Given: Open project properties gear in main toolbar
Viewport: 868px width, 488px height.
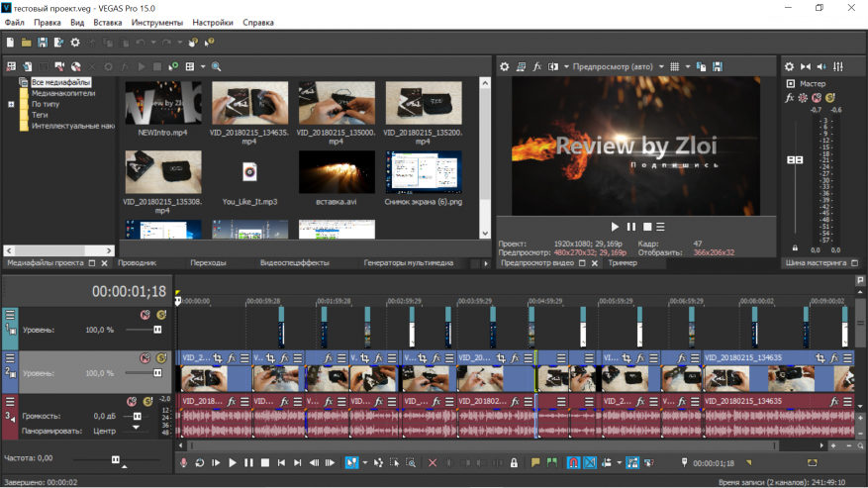Looking at the screenshot, I should tap(75, 43).
